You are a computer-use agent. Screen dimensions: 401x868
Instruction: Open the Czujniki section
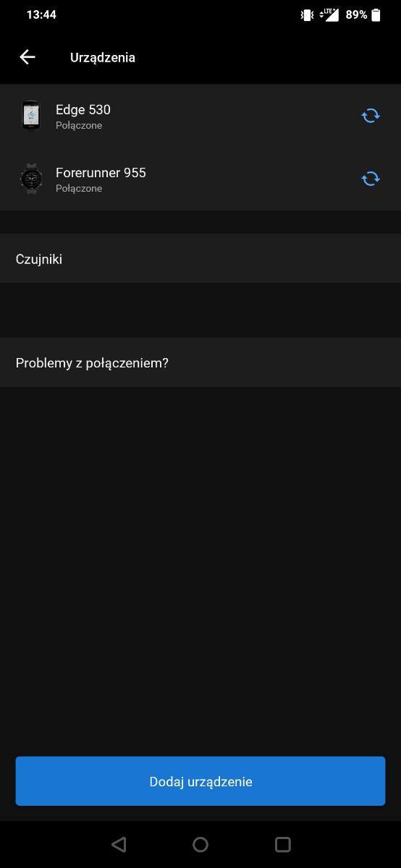200,258
